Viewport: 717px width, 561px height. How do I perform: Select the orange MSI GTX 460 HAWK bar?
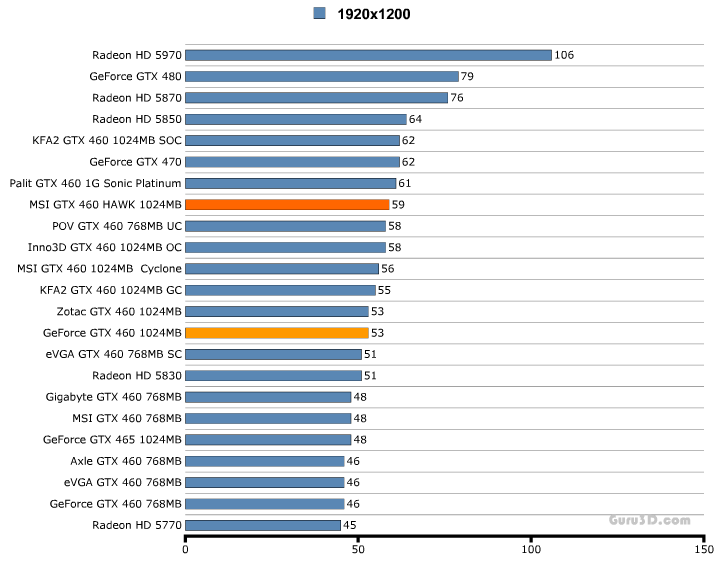pyautogui.click(x=287, y=204)
